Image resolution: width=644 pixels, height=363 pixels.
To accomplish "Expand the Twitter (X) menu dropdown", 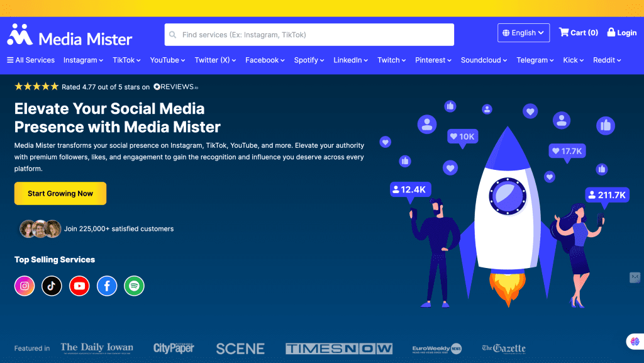I will 215,60.
